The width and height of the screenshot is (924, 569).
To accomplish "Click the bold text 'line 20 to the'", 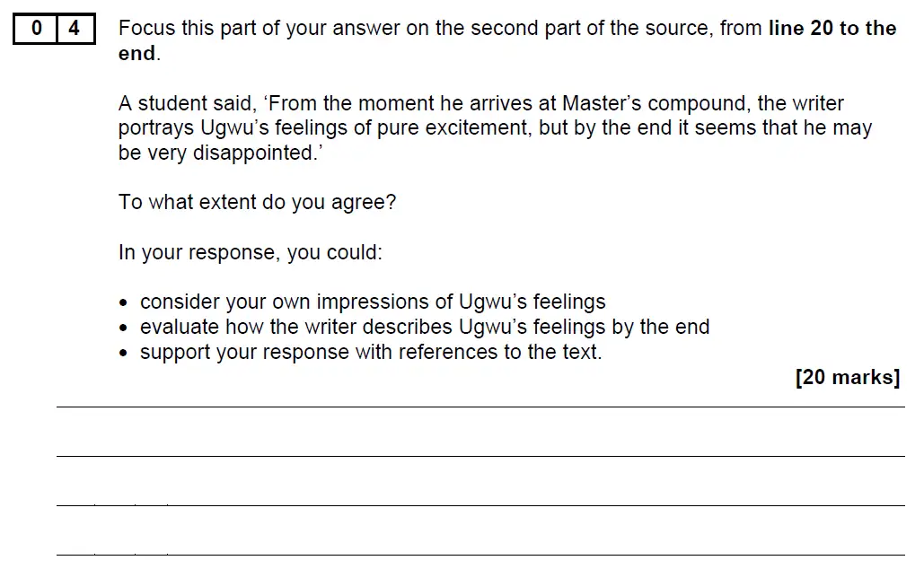I will pyautogui.click(x=832, y=28).
